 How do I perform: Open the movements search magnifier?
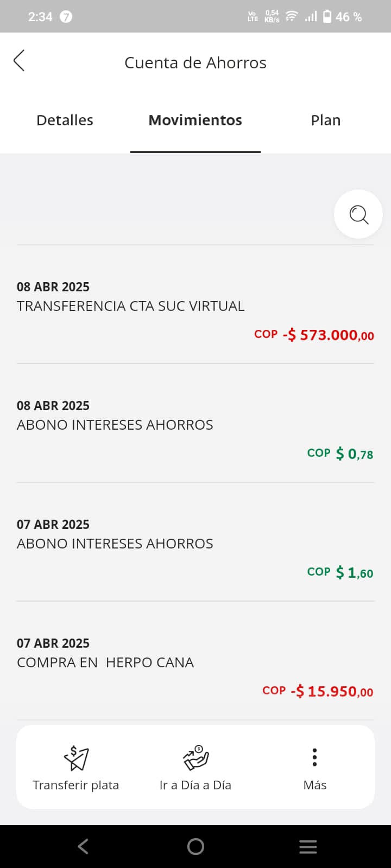click(358, 214)
